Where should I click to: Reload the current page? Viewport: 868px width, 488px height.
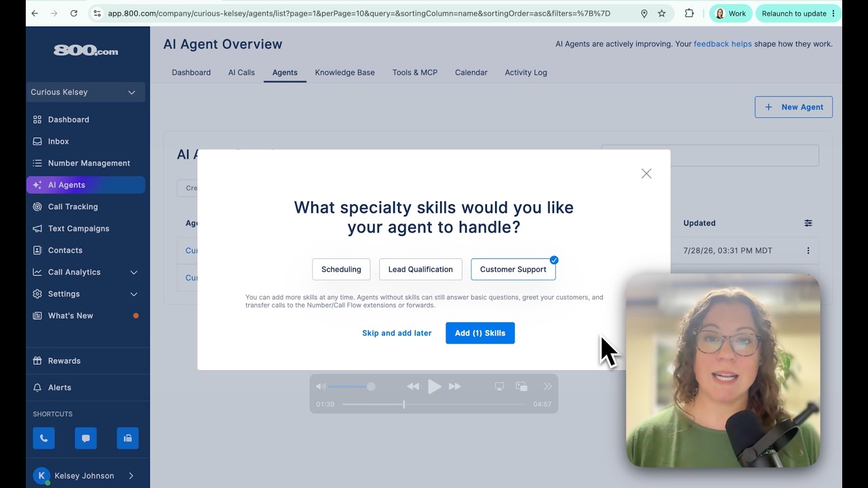pyautogui.click(x=73, y=13)
